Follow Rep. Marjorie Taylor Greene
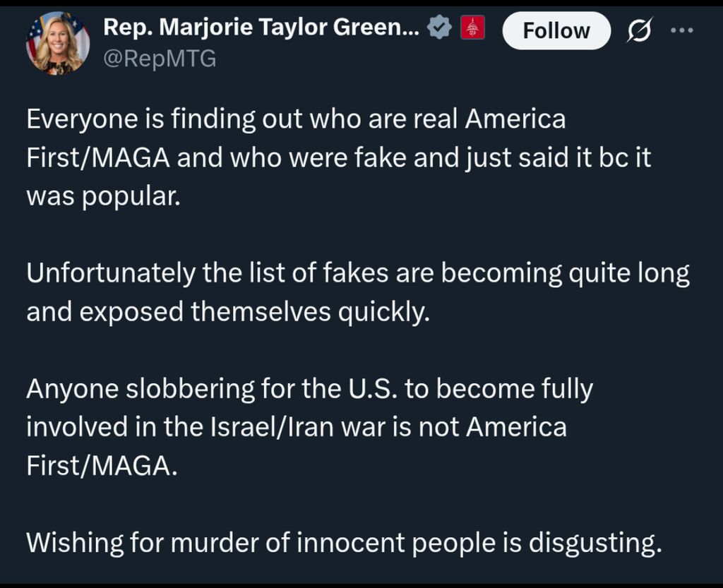The image size is (723, 588). pyautogui.click(x=556, y=30)
